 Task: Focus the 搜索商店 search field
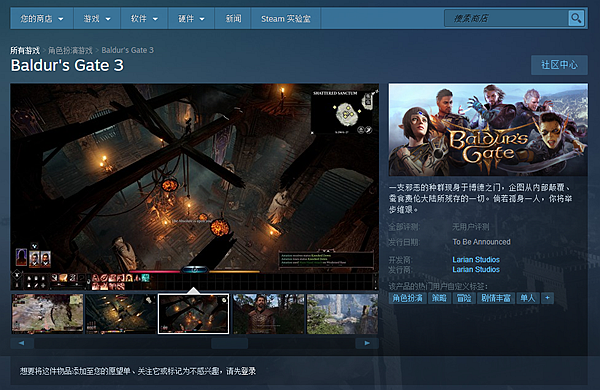tap(506, 18)
